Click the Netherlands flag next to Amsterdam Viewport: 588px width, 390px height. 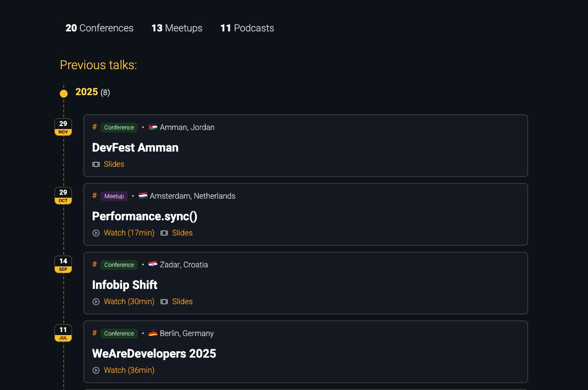pos(143,196)
